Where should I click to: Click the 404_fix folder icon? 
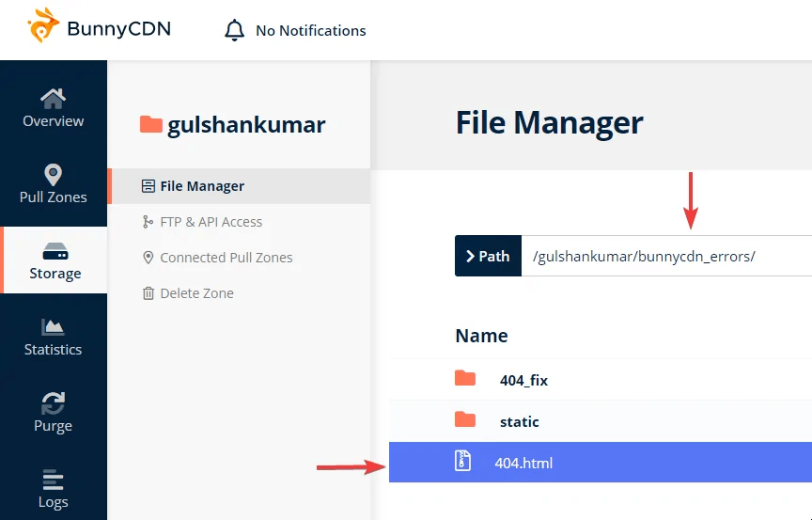pyautogui.click(x=464, y=379)
